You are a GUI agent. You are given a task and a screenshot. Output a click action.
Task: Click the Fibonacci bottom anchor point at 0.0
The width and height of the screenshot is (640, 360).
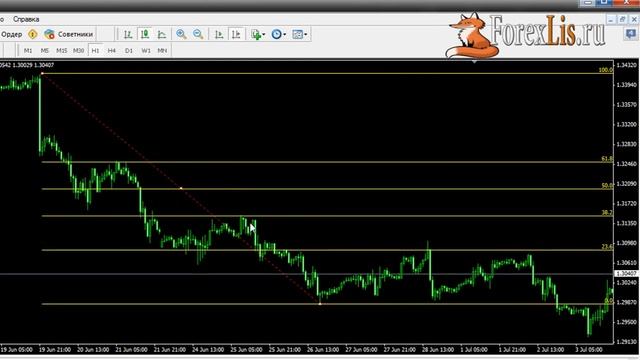320,304
